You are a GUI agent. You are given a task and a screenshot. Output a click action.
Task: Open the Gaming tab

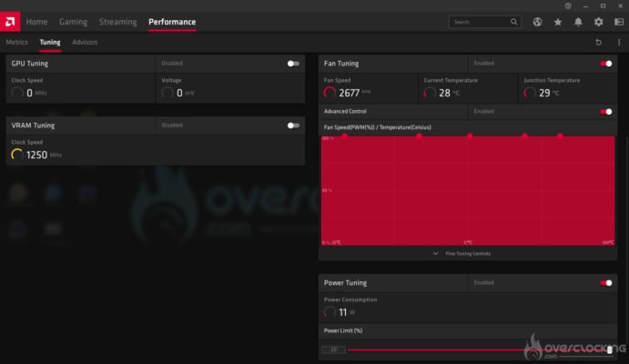(73, 22)
